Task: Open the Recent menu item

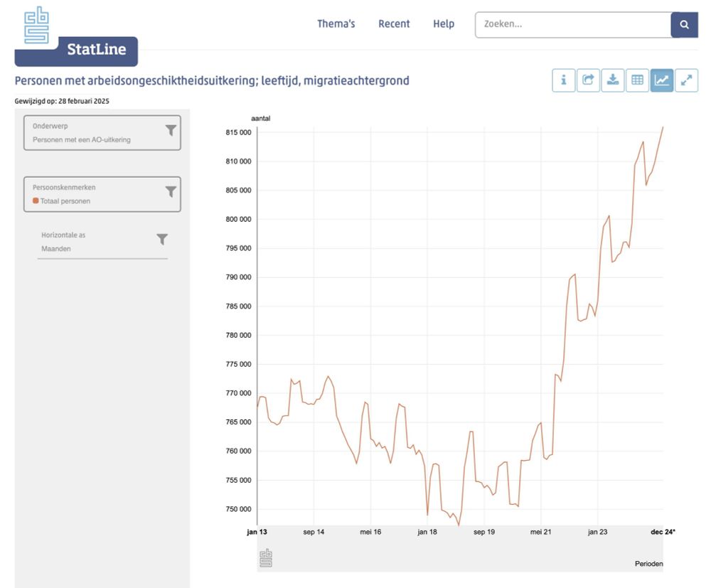Action: tap(394, 24)
